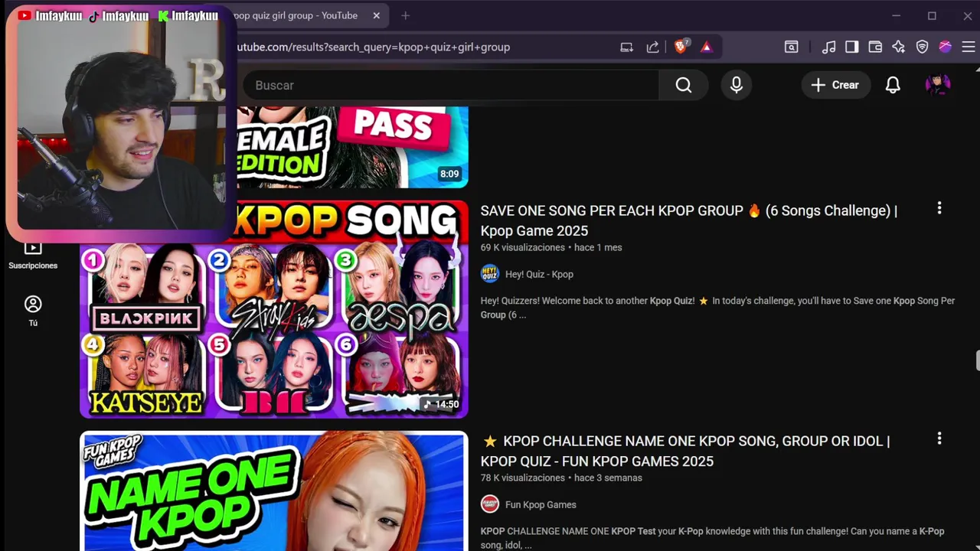Click the 'KPOP CHALLENGE NAME ONE KPOP Test' description
980x551 pixels.
pos(712,538)
